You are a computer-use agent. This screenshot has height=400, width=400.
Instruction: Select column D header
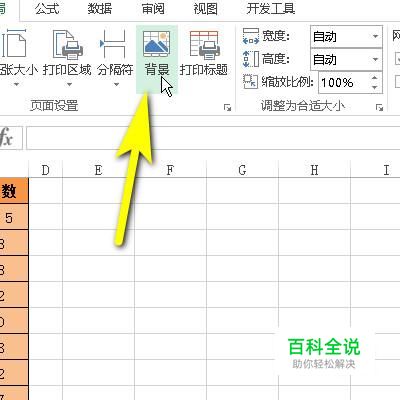pyautogui.click(x=45, y=170)
